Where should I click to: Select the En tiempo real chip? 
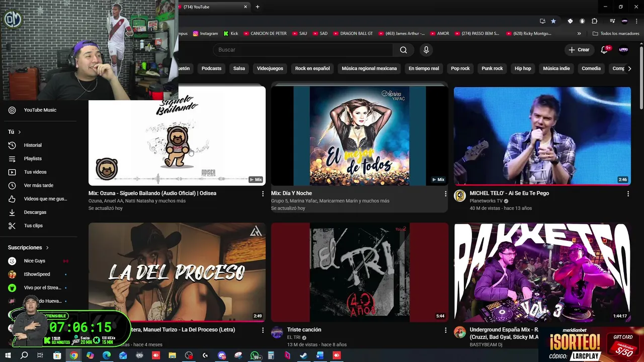[424, 68]
